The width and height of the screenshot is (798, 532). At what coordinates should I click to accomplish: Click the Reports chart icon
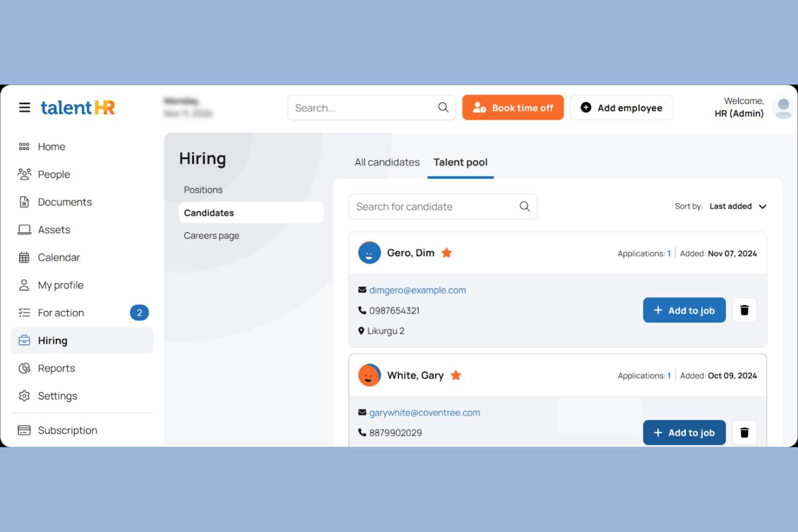pos(24,368)
